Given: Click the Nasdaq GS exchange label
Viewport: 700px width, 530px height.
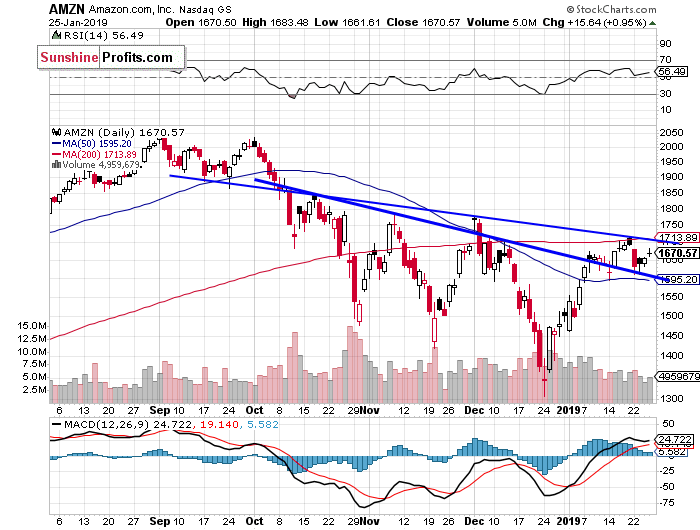Looking at the screenshot, I should pyautogui.click(x=206, y=9).
